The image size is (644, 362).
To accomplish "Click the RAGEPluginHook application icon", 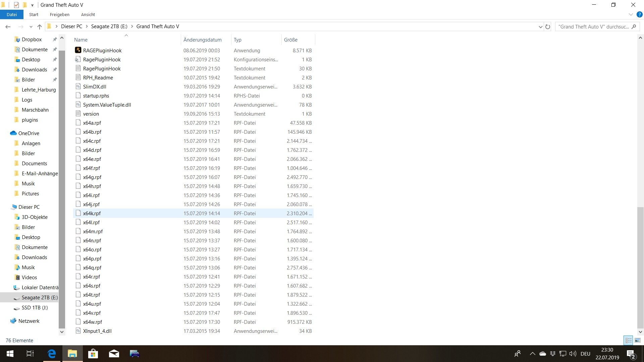I will (x=78, y=50).
